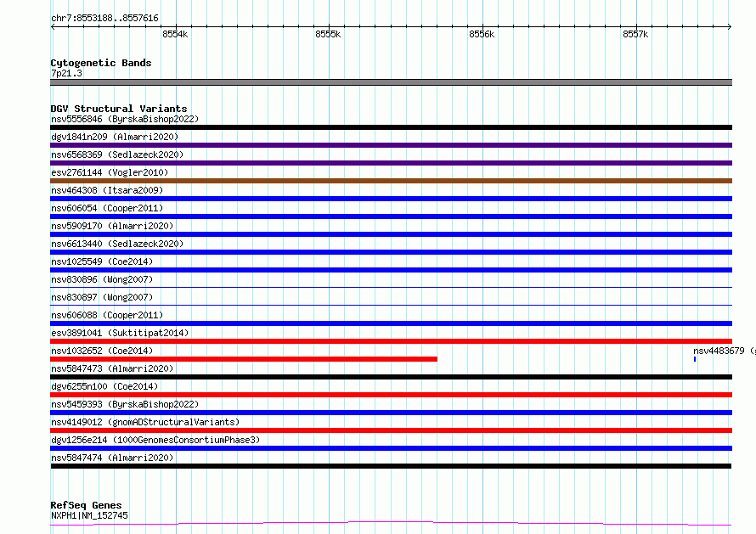Select variant label dgv1841n209 (Almarri2020)
Image resolution: width=756 pixels, height=534 pixels.
pos(115,137)
